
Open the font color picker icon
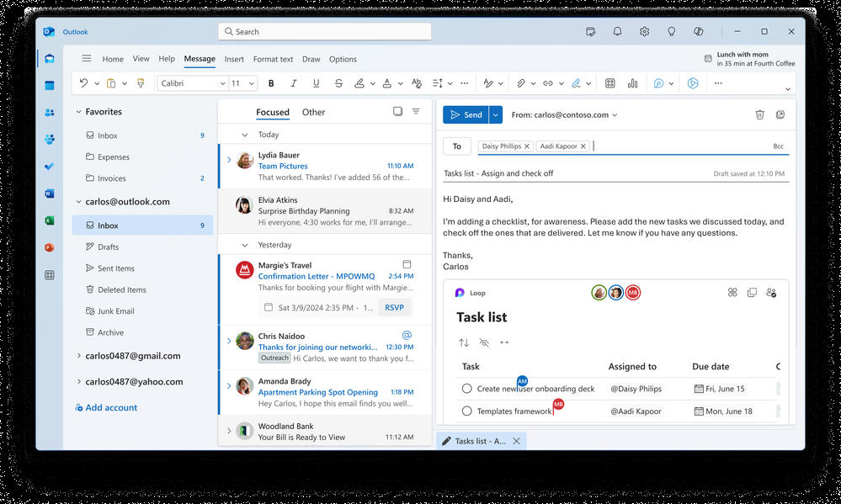(x=386, y=83)
